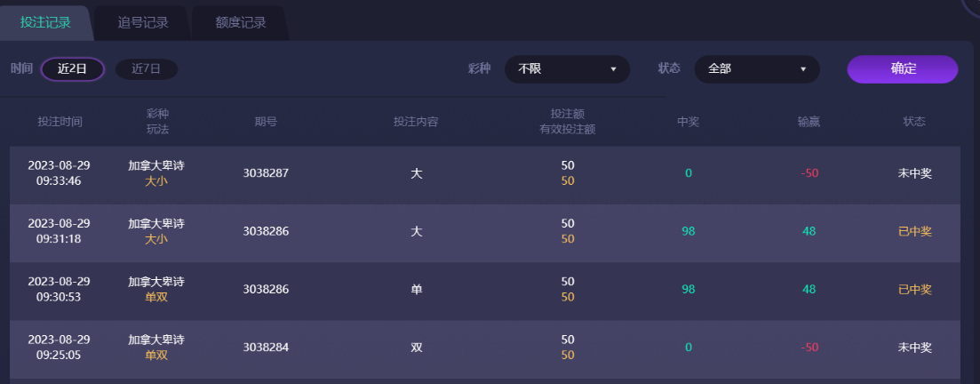The image size is (980, 384).
Task: Choose the 近7日 time filter
Action: click(147, 68)
